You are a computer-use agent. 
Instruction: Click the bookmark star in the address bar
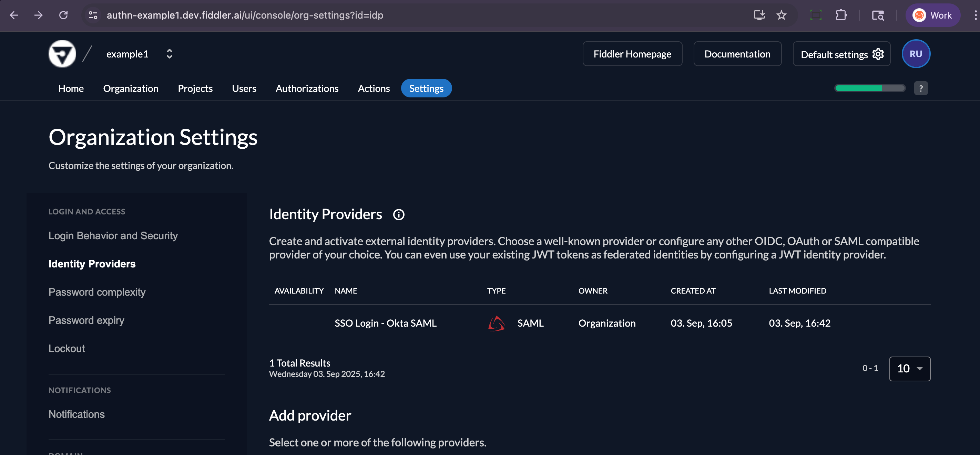click(x=782, y=15)
